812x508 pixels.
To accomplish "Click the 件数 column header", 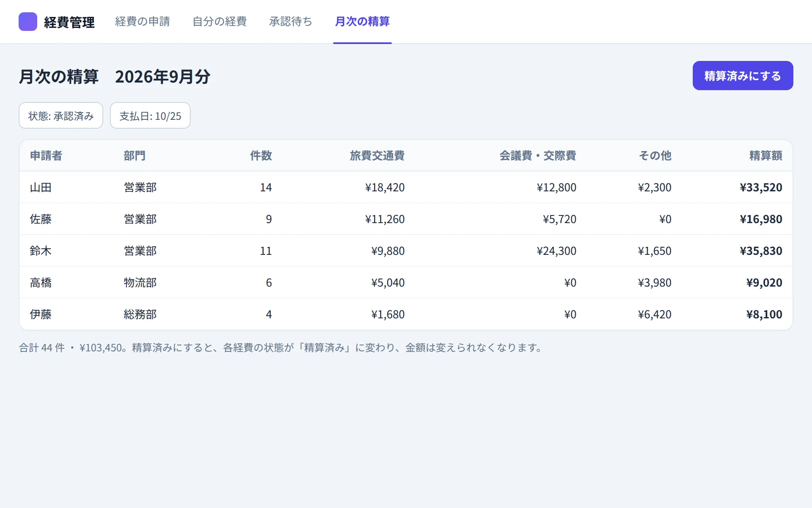I will click(261, 156).
